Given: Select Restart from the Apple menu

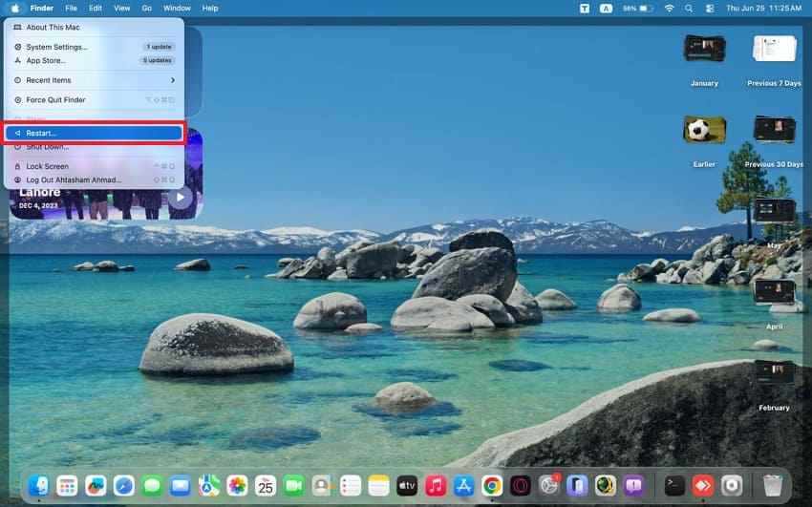Looking at the screenshot, I should (x=95, y=133).
